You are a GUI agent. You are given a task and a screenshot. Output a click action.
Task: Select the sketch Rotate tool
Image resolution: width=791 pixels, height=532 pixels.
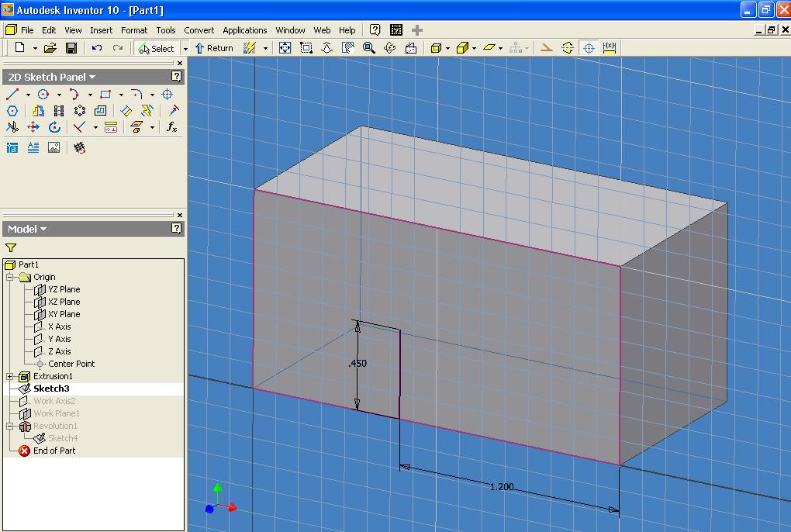[54, 127]
